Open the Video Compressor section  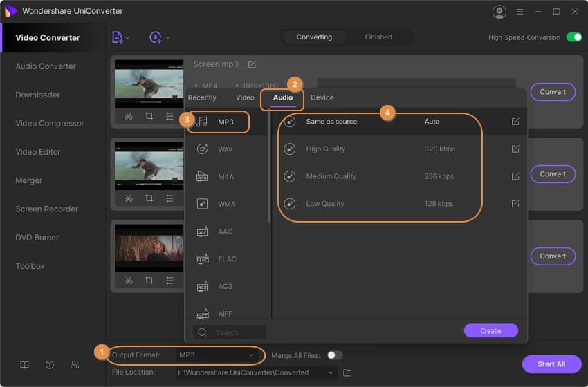(x=50, y=123)
